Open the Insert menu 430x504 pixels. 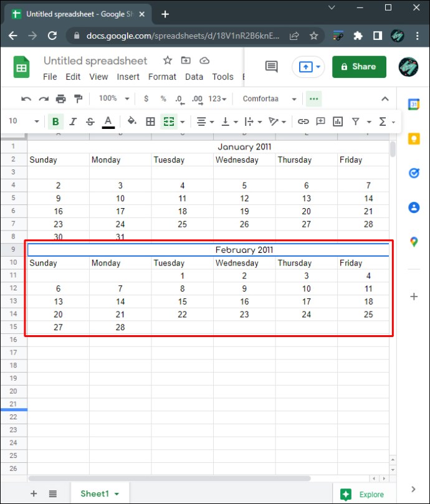[128, 77]
